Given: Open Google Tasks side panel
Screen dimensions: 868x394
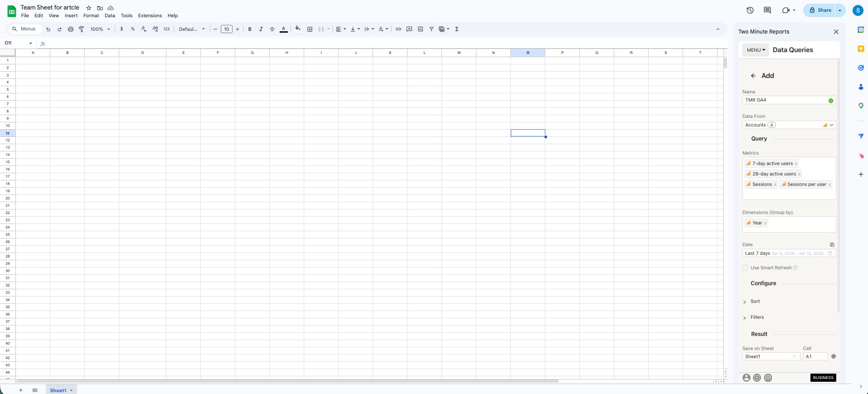Looking at the screenshot, I should tap(861, 68).
